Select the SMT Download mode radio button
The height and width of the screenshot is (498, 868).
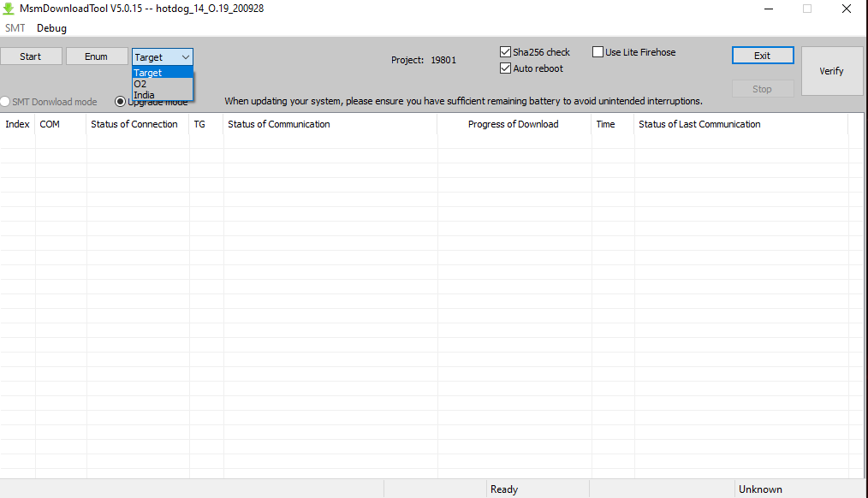[6, 102]
